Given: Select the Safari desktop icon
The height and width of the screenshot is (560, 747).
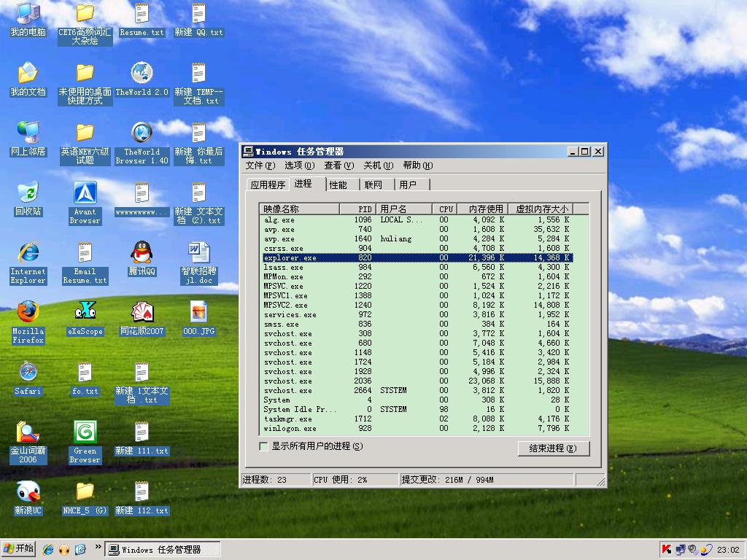Looking at the screenshot, I should pos(28,378).
